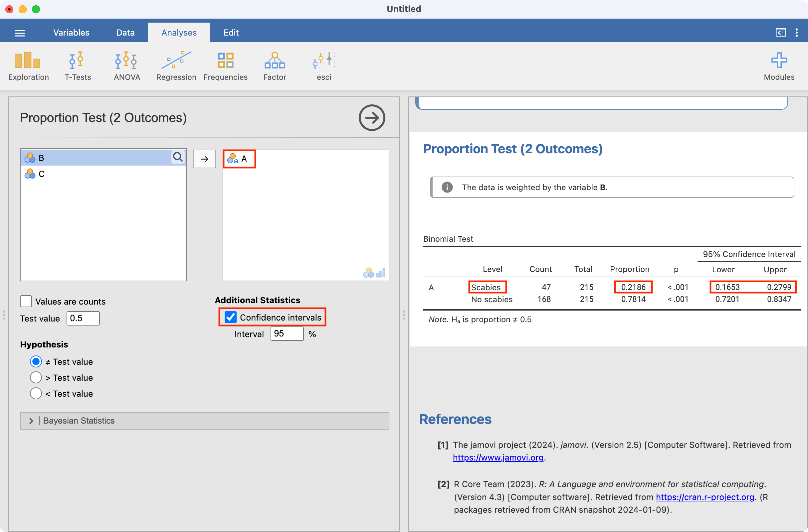Open the Modules plus menu

[x=779, y=66]
